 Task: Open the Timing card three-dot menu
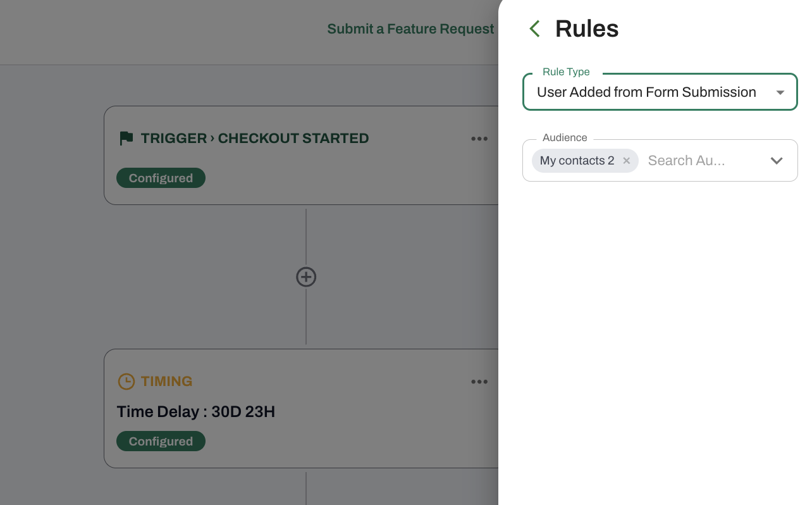coord(479,382)
